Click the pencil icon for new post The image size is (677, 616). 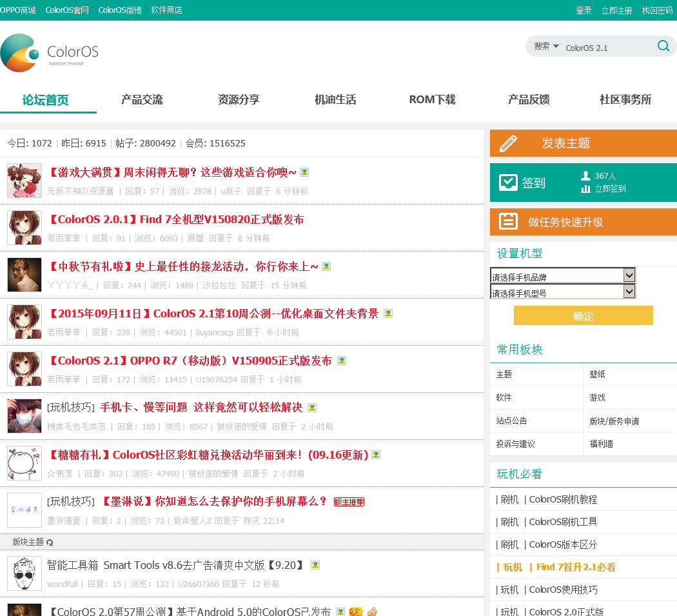pos(509,143)
